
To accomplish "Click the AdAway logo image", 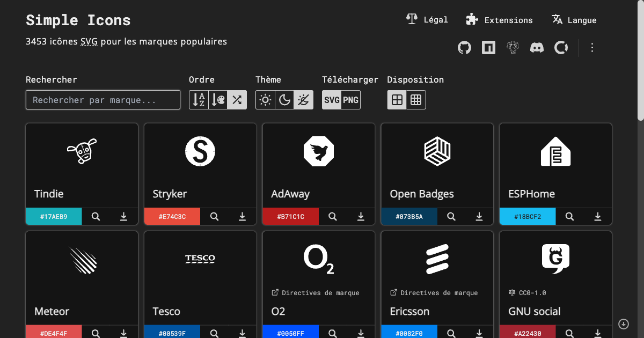I will click(319, 151).
